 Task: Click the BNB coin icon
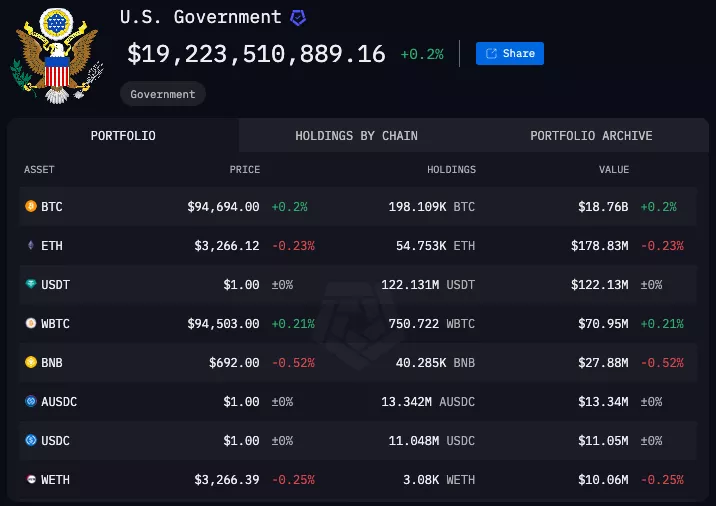(30, 363)
